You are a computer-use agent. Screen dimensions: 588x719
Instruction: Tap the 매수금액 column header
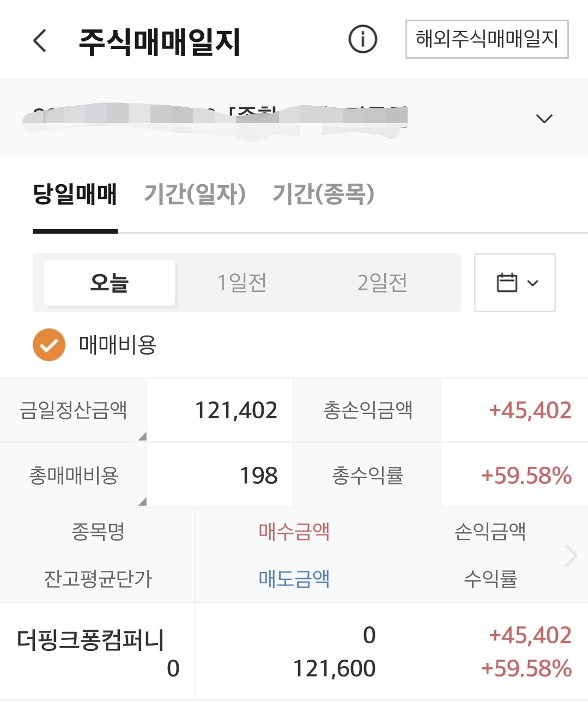click(x=294, y=531)
